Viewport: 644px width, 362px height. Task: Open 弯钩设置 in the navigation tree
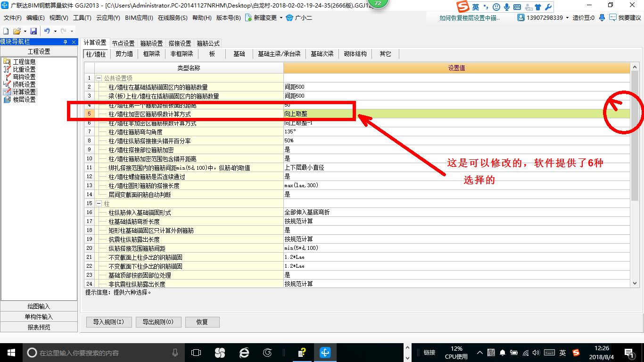[24, 77]
